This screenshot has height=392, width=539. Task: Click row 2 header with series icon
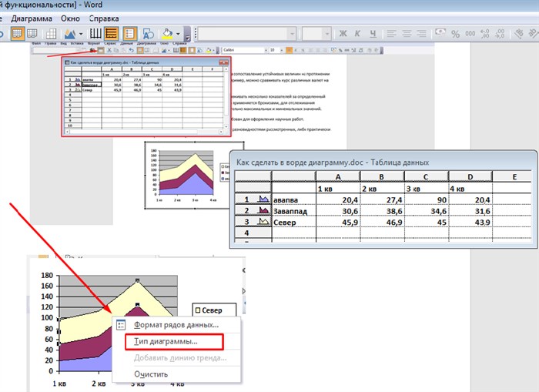point(253,211)
